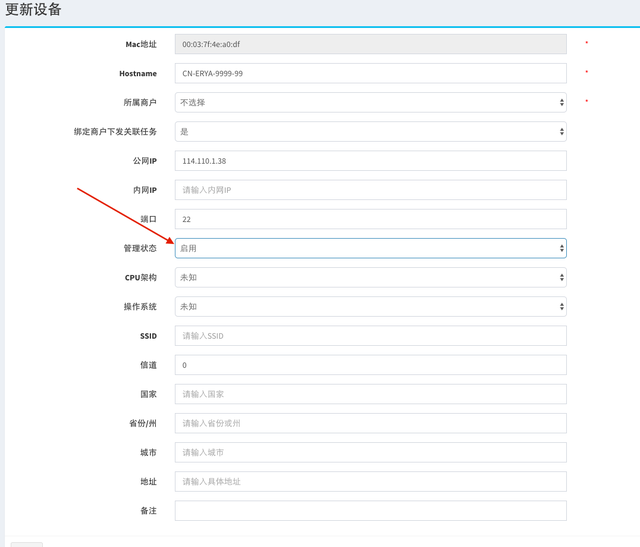The image size is (640, 547).
Task: Click the 国家 input field
Action: click(371, 394)
